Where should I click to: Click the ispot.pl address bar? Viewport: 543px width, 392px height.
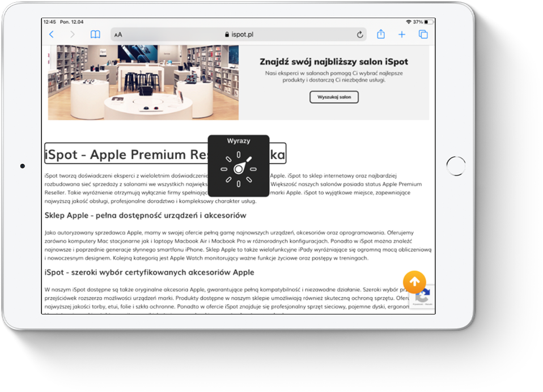[x=239, y=35]
